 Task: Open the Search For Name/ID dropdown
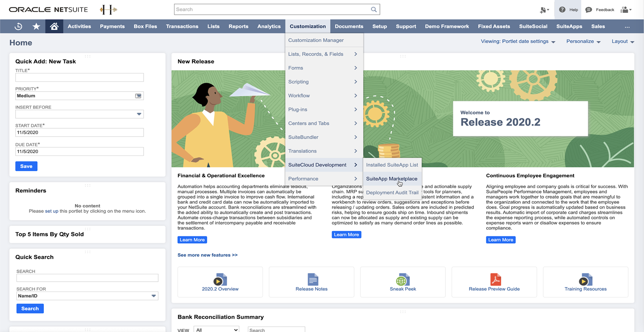click(154, 296)
